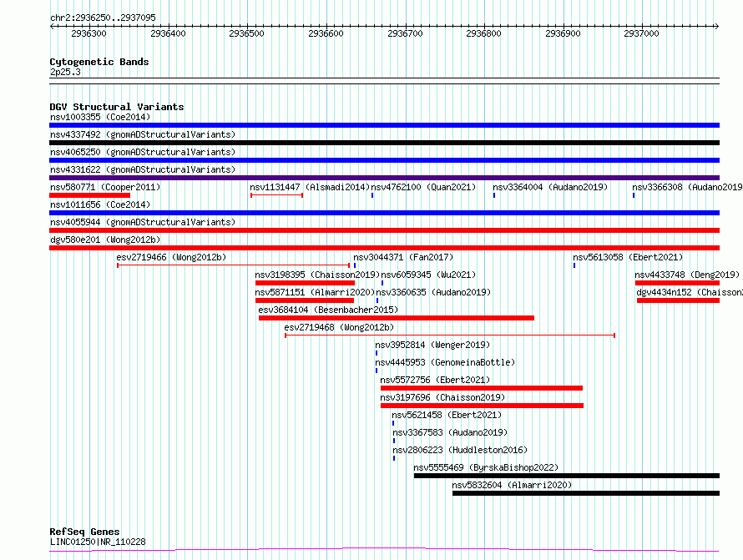Click the nsv4331622 (gnomADStructuralVariants) label

point(143,169)
